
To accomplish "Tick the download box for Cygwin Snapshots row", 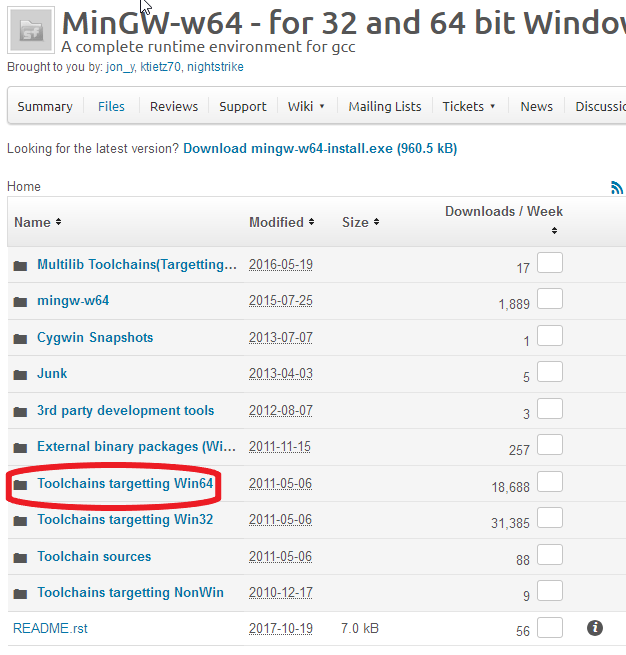I will click(x=550, y=335).
